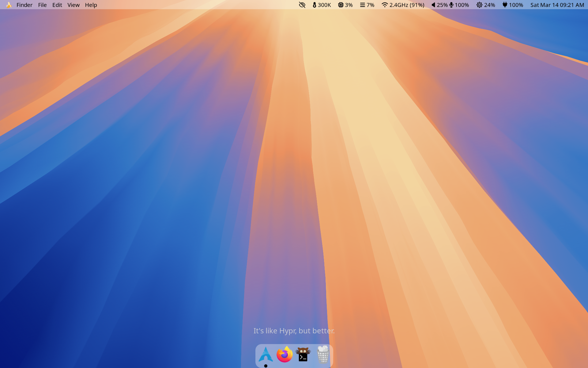Open the cat terminal app in dock
The height and width of the screenshot is (368, 588).
coord(303,355)
